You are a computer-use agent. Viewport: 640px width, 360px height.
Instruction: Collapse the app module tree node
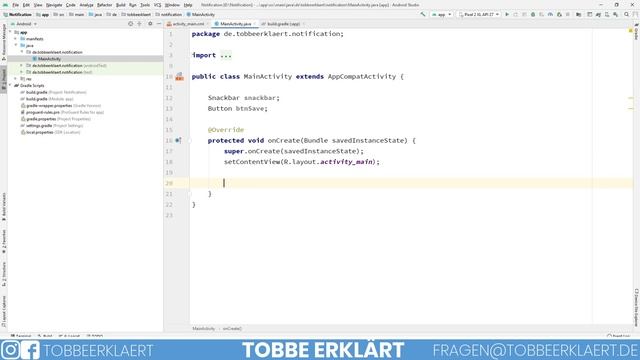[11, 32]
